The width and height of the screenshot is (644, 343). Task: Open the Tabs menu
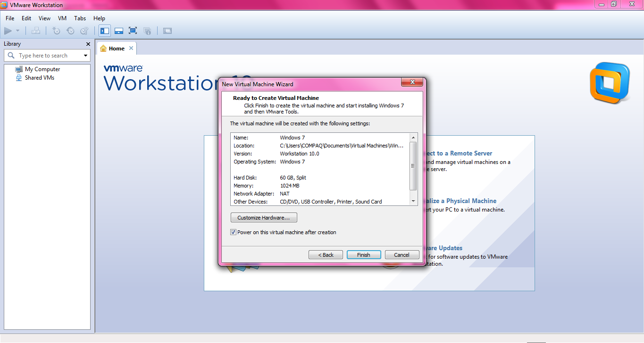point(80,18)
